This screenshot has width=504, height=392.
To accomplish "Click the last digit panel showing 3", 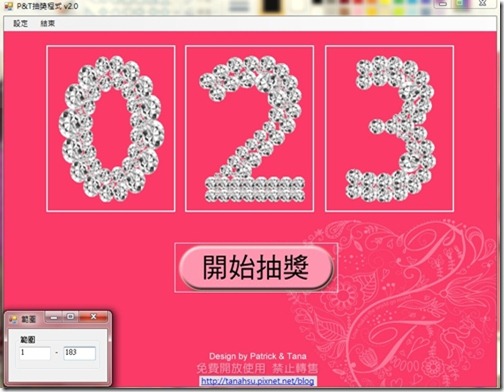I will [390, 128].
